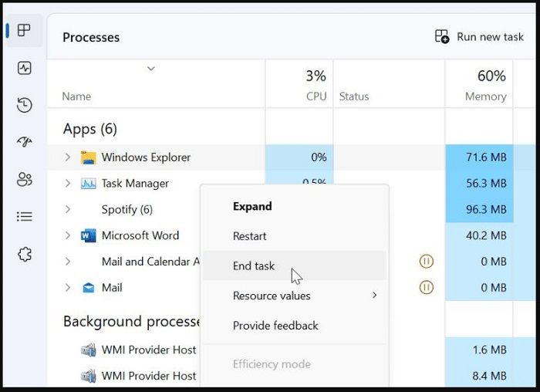Viewport: 540px width, 392px height.
Task: Open the Users page sidebar icon
Action: 24,180
